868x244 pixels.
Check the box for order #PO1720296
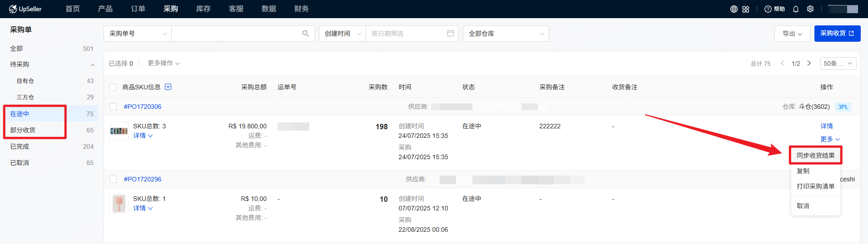[113, 179]
